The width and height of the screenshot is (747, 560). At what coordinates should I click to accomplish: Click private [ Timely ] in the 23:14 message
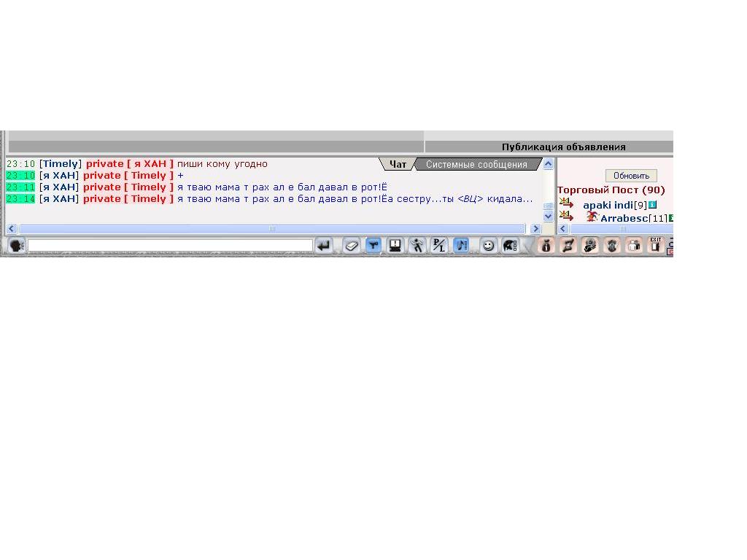coord(128,199)
